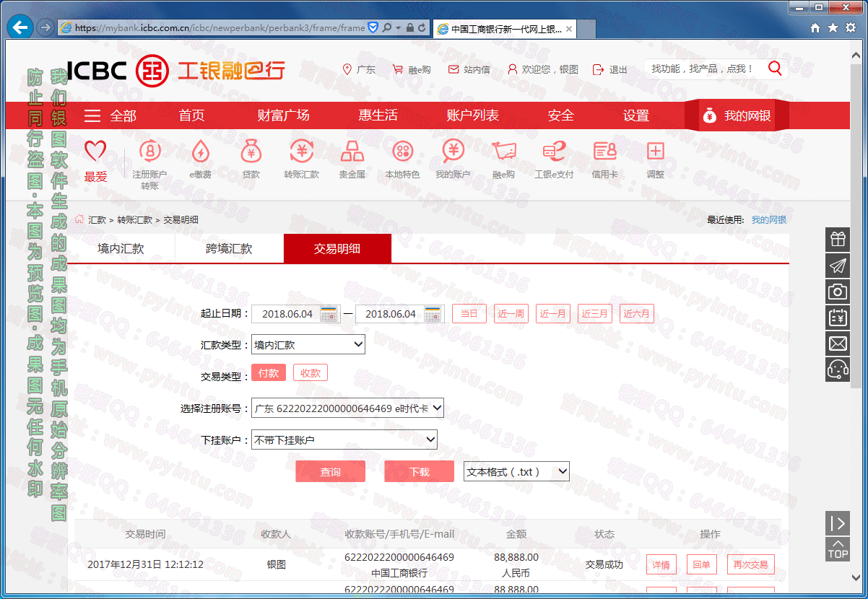Click 详情 for the 银图 transaction
This screenshot has height=599, width=868.
pyautogui.click(x=661, y=565)
